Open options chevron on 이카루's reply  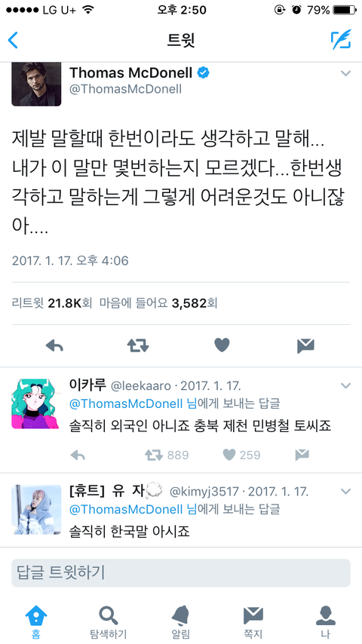(x=346, y=385)
